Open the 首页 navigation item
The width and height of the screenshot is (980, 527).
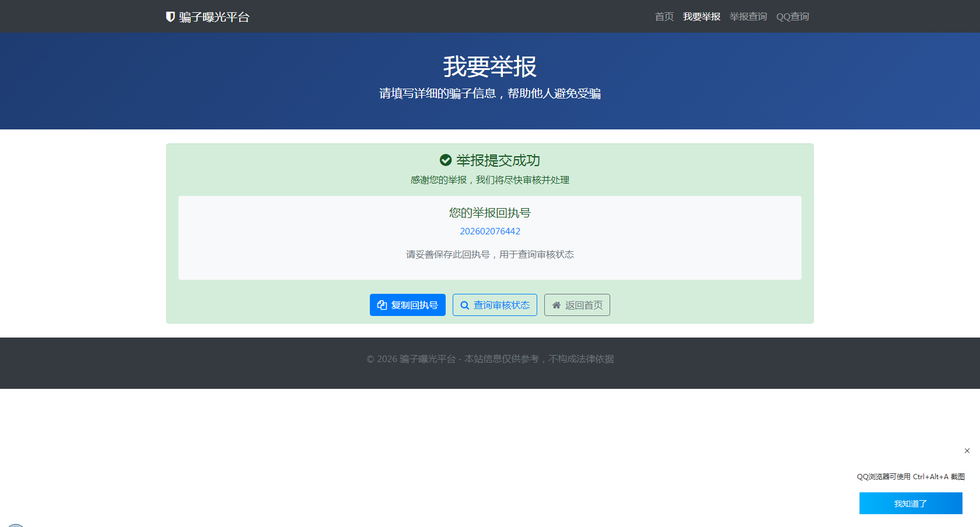(x=664, y=17)
